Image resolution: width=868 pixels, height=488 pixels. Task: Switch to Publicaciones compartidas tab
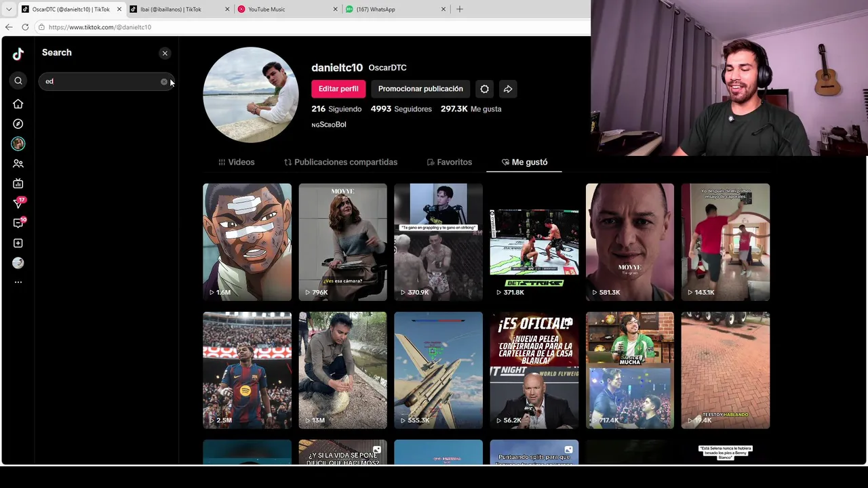340,162
